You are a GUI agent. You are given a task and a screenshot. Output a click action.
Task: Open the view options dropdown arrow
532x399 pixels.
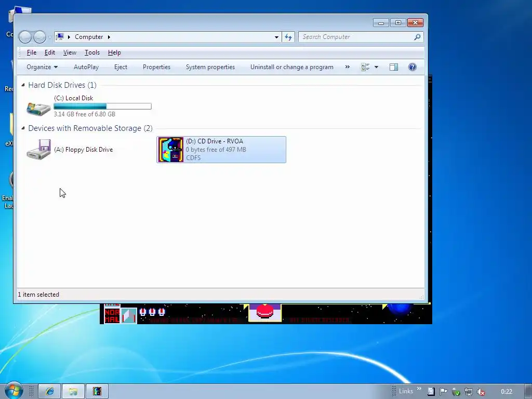click(x=376, y=67)
